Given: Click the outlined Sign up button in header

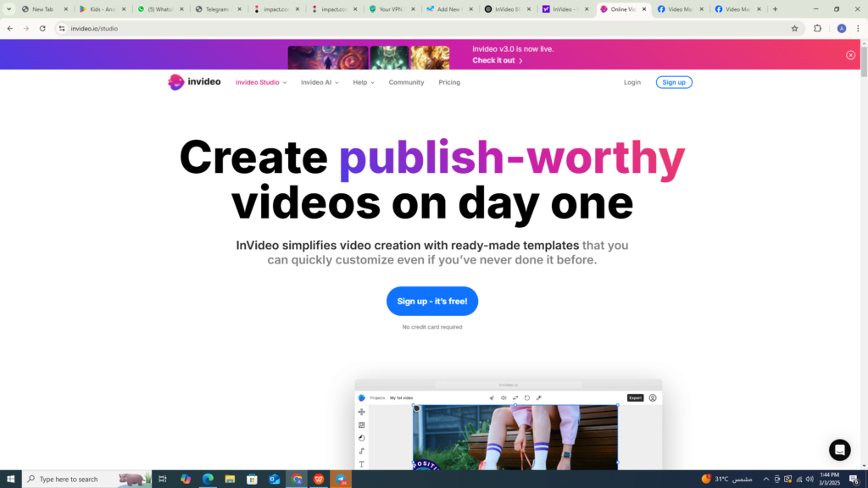Looking at the screenshot, I should click(674, 82).
